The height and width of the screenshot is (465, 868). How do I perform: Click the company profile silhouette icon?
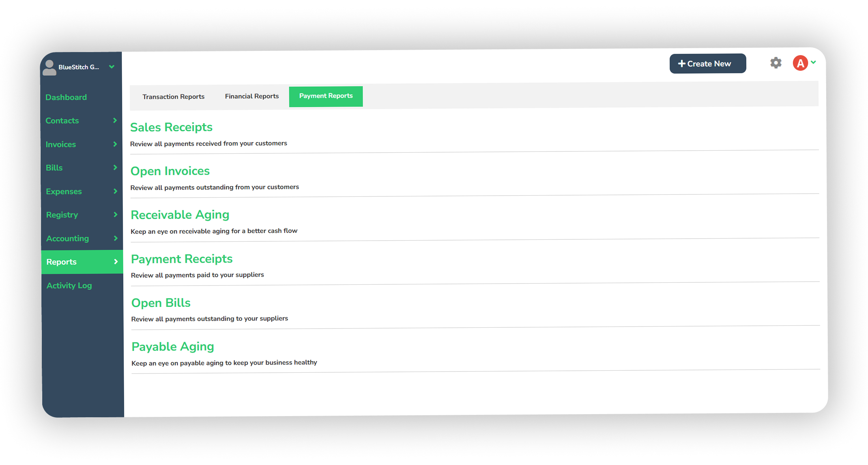[49, 67]
